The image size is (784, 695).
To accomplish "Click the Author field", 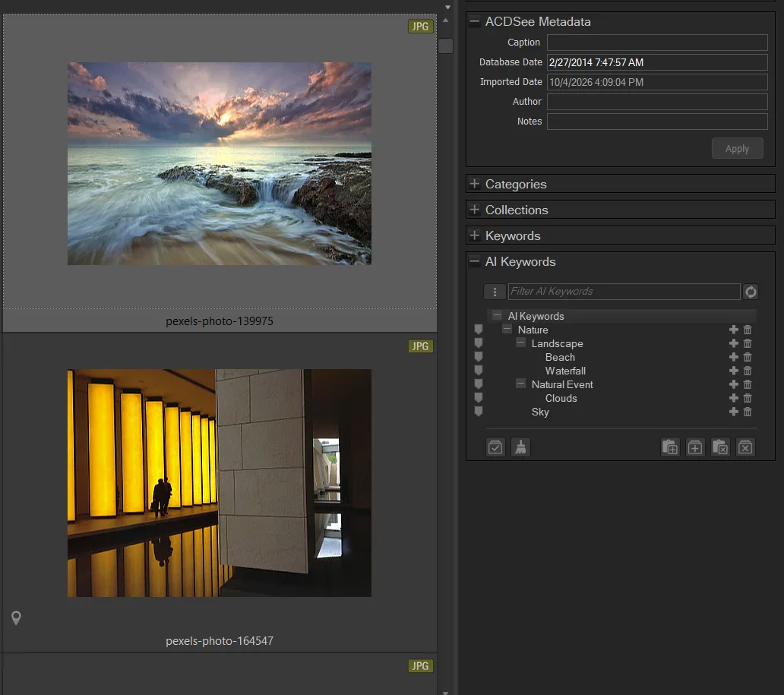I will [657, 102].
